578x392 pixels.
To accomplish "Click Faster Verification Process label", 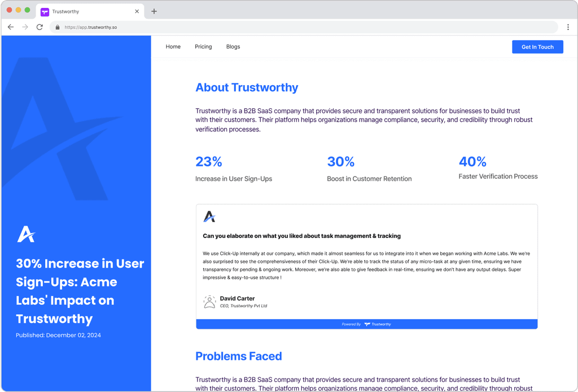I will 498,177.
